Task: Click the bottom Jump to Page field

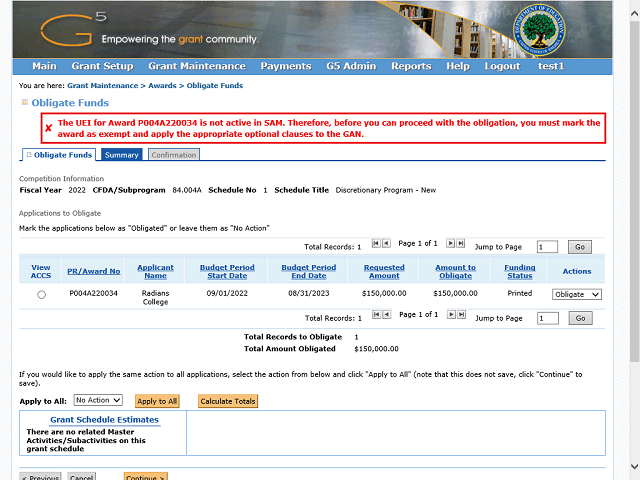Action: coord(548,318)
